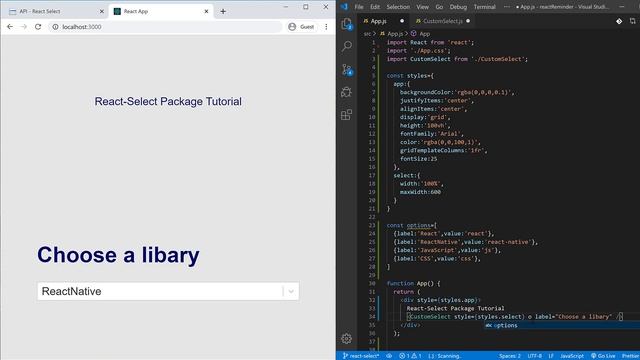The image size is (640, 360).
Task: Go forward in the browser
Action: tap(24, 27)
